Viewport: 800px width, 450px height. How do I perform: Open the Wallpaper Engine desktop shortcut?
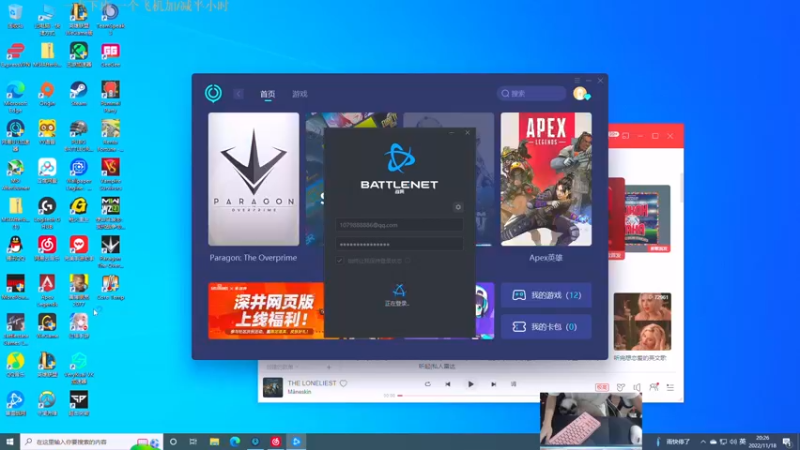click(x=79, y=174)
